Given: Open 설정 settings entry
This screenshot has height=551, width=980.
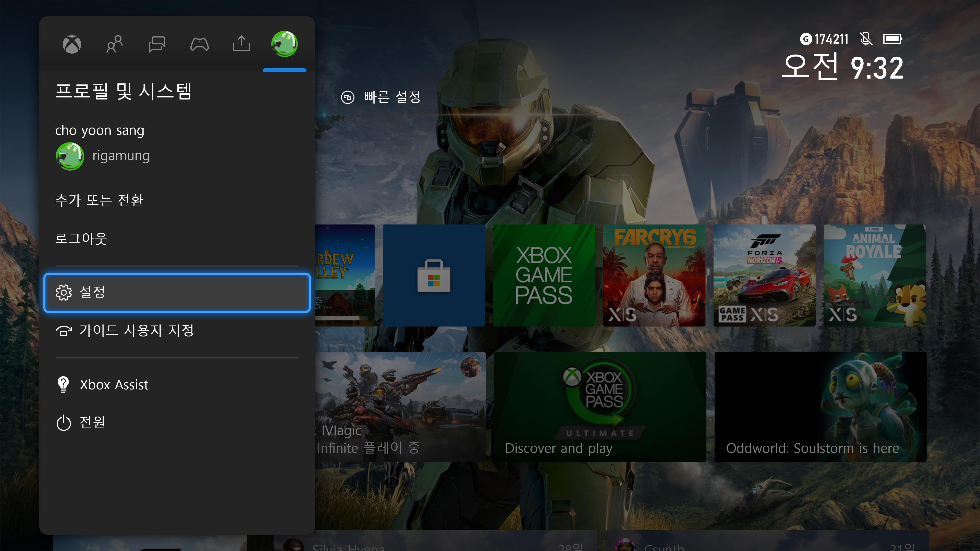Looking at the screenshot, I should click(177, 292).
